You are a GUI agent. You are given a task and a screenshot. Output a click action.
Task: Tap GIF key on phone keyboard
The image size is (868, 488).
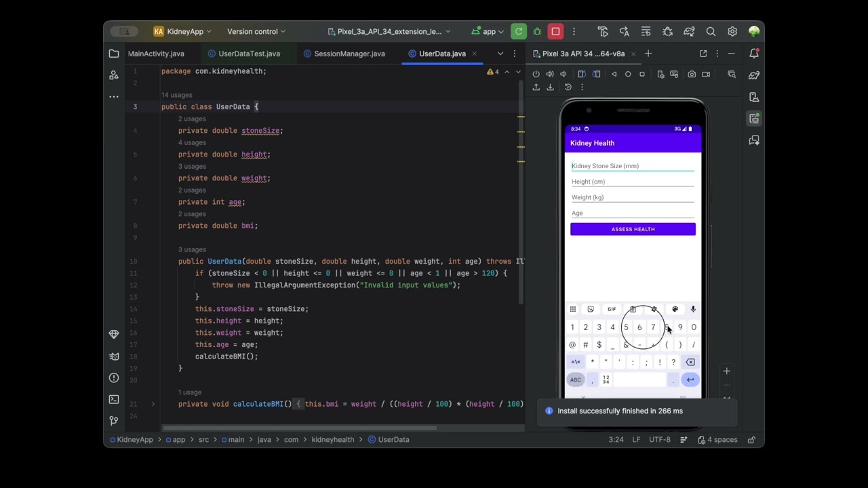click(612, 309)
